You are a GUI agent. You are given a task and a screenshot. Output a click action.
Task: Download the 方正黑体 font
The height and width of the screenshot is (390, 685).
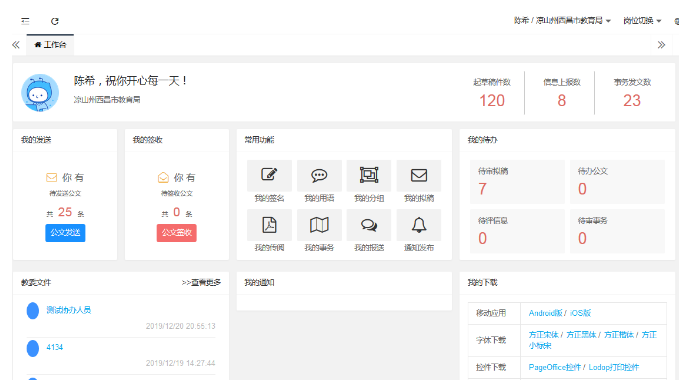tap(581, 335)
